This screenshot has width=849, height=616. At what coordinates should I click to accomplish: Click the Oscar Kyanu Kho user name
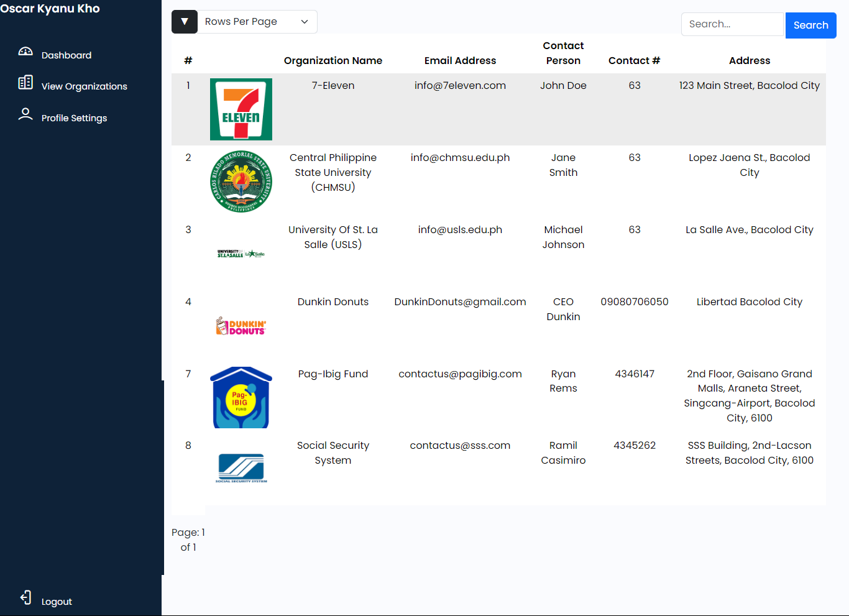pos(50,9)
